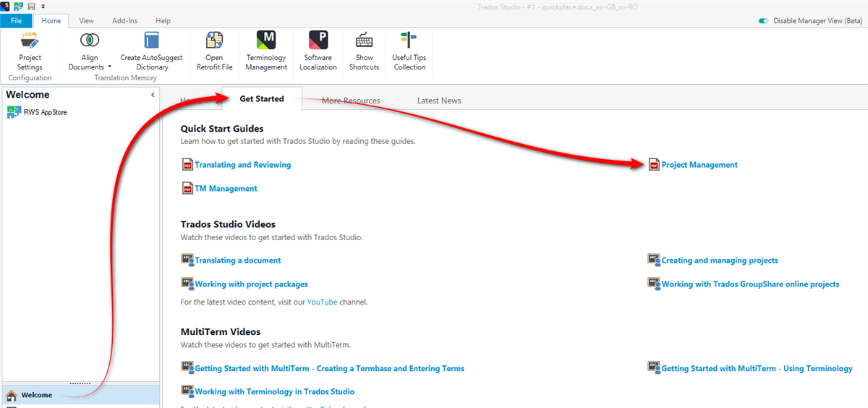Open Software Localization tool
This screenshot has height=408, width=868.
pyautogui.click(x=318, y=51)
